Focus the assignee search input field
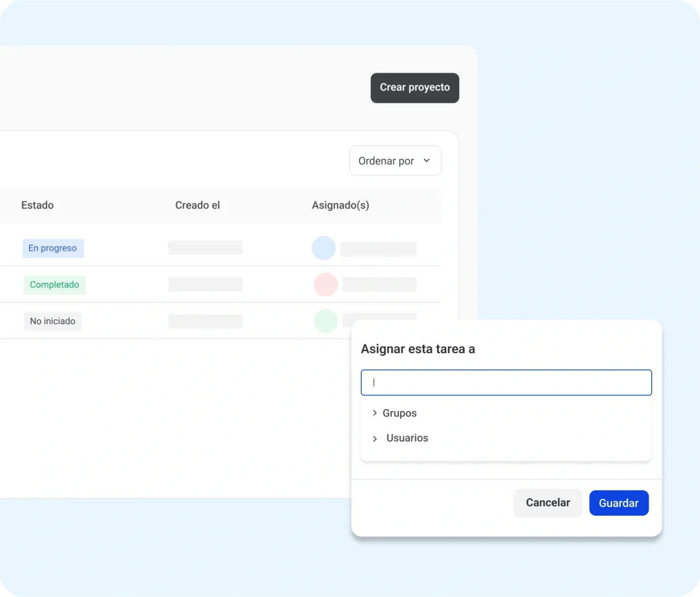 (x=506, y=383)
